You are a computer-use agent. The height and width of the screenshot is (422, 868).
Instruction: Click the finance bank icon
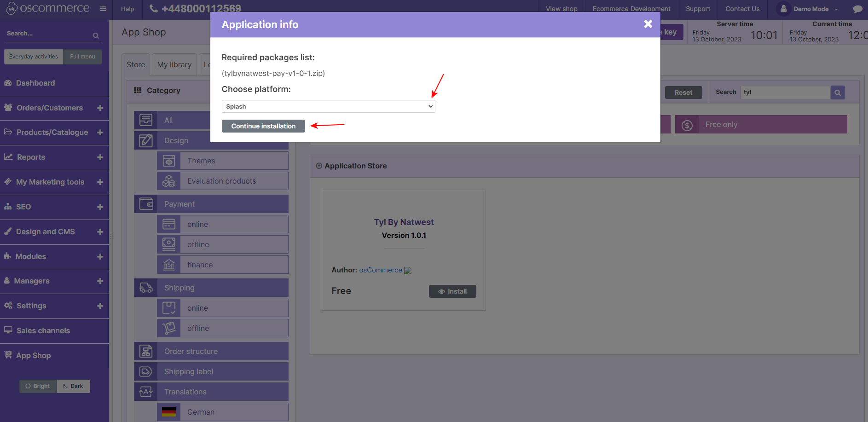click(169, 265)
